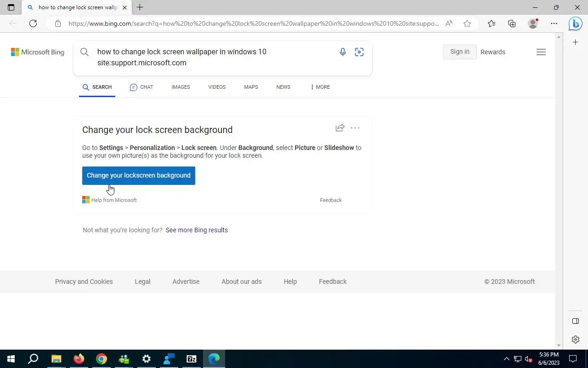This screenshot has height=368, width=588.
Task: Switch to the IMAGES tab
Action: (181, 87)
